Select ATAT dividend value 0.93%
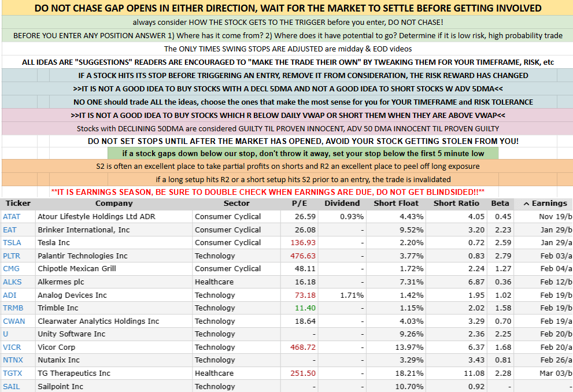The height and width of the screenshot is (392, 573). (x=352, y=217)
